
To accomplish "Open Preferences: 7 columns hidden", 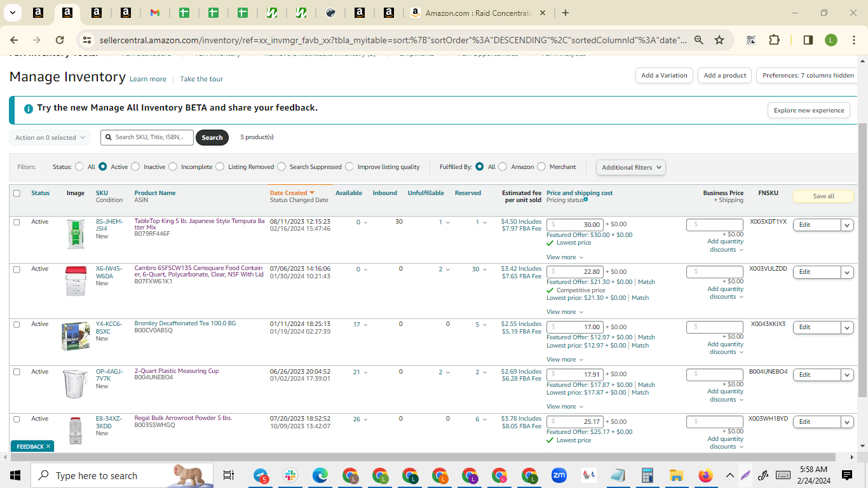I will pyautogui.click(x=808, y=76).
